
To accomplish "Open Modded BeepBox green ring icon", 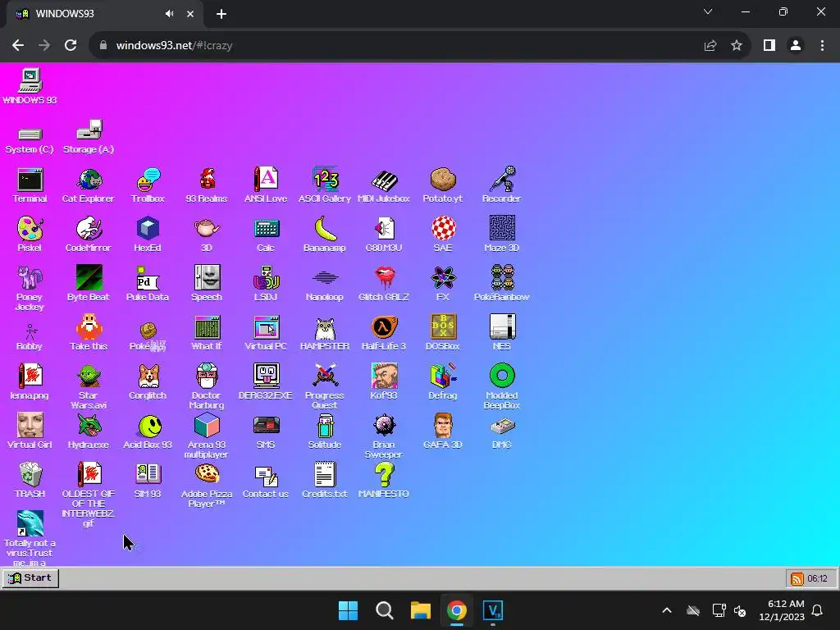I will point(502,387).
